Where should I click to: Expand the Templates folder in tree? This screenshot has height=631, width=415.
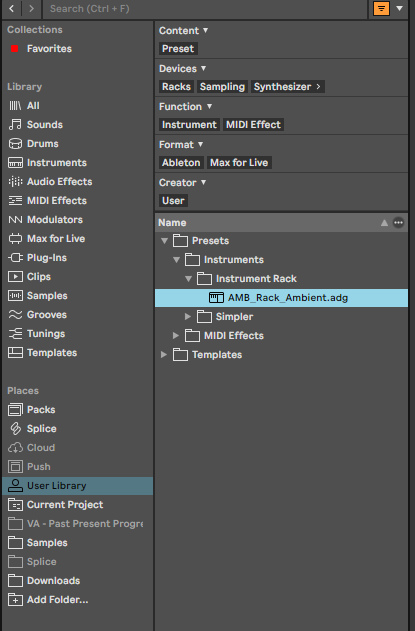pos(163,355)
